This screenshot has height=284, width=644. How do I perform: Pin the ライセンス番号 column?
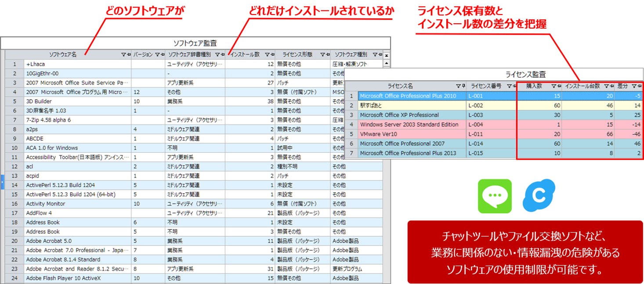coord(514,86)
